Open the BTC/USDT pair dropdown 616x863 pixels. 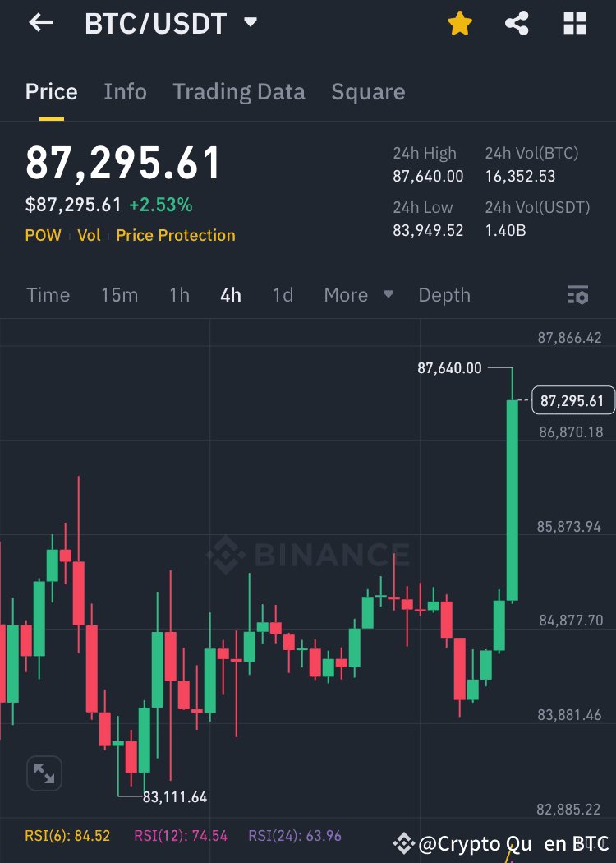(250, 23)
